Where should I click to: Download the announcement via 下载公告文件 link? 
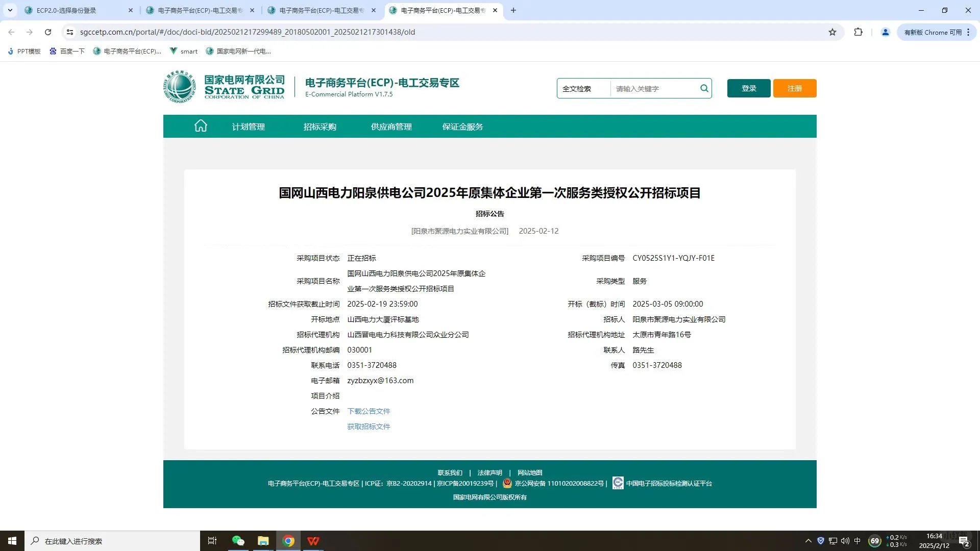click(x=368, y=411)
